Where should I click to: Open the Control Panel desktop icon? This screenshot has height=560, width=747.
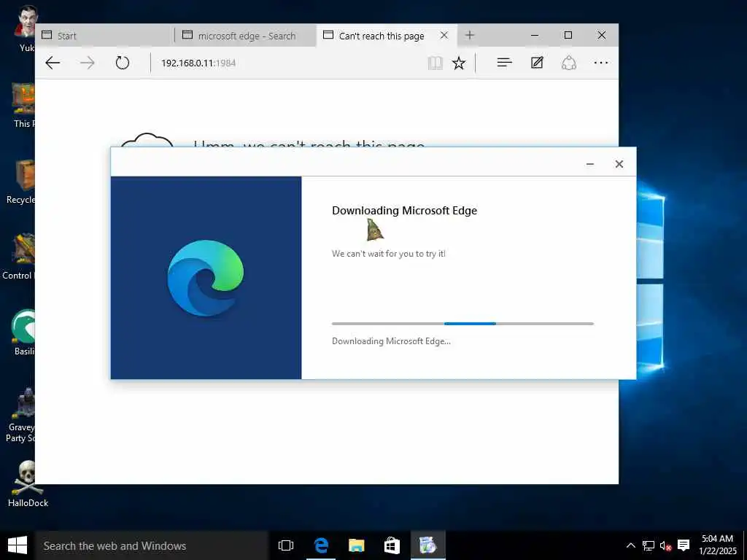pos(19,256)
